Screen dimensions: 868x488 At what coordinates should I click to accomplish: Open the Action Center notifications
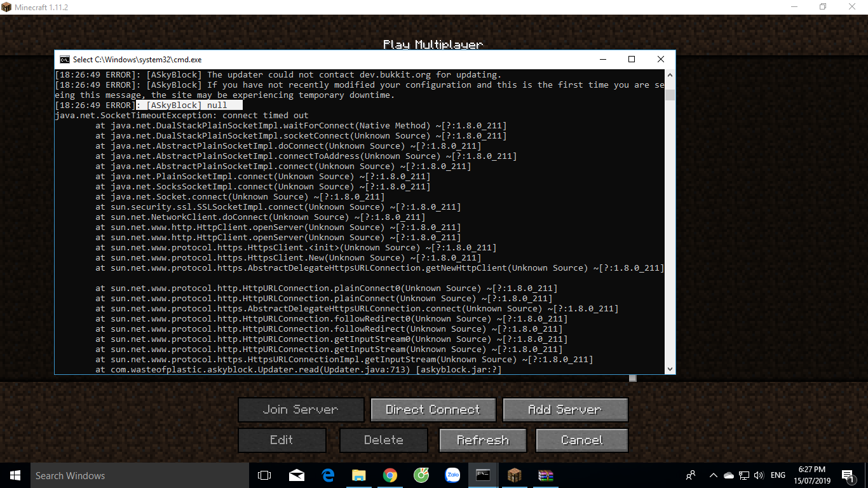coord(847,475)
